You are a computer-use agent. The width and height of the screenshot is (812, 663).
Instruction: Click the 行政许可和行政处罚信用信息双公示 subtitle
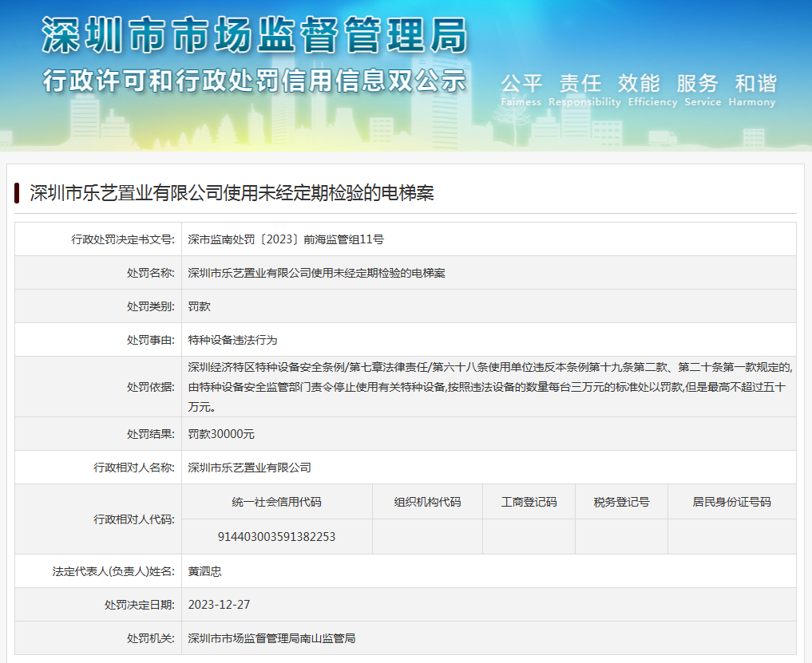254,81
